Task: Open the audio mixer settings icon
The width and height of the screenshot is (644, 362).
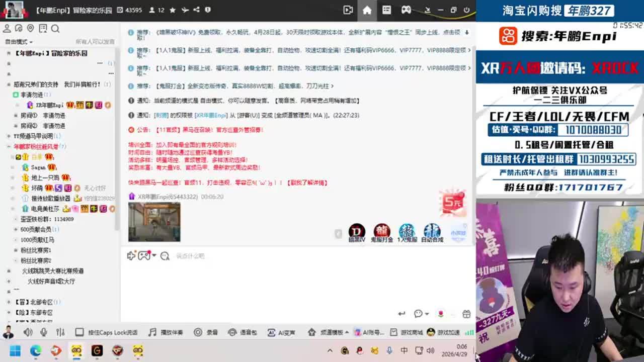Action: [60, 332]
